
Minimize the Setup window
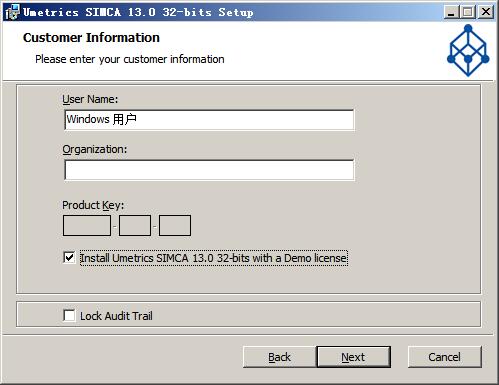(451, 12)
